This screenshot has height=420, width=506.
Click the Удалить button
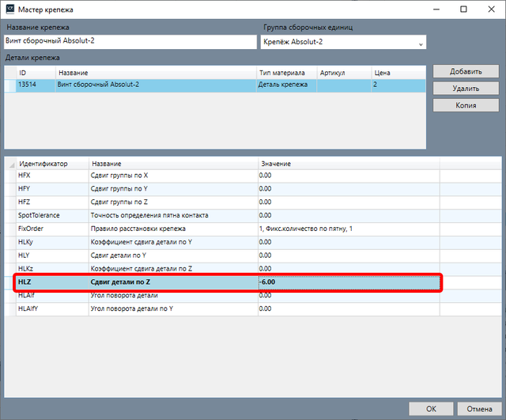pos(466,88)
